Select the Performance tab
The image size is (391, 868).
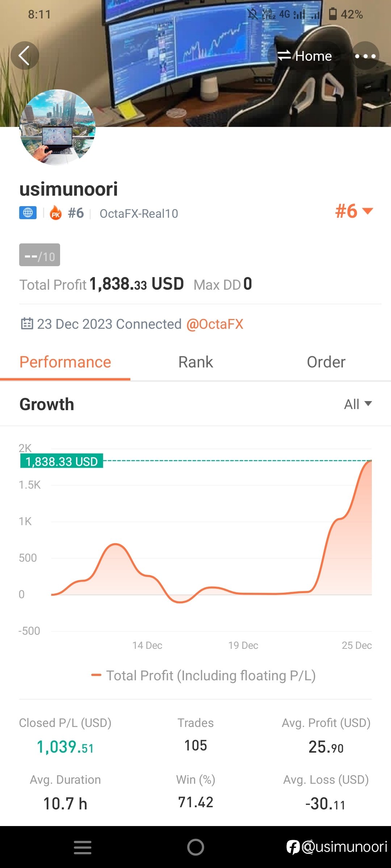click(65, 362)
